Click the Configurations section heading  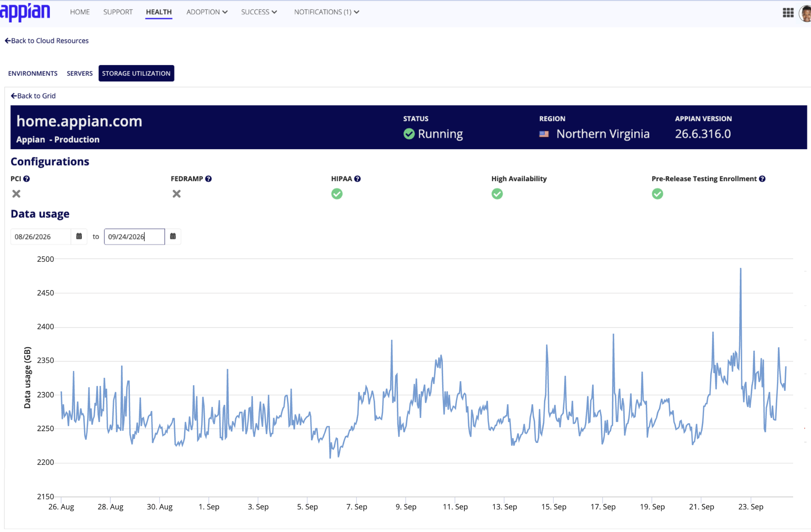[50, 162]
